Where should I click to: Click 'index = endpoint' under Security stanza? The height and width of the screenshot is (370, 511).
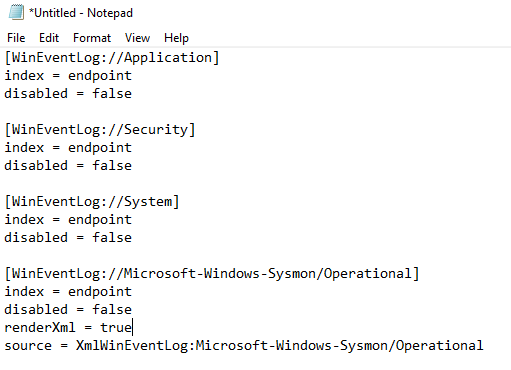coord(68,148)
